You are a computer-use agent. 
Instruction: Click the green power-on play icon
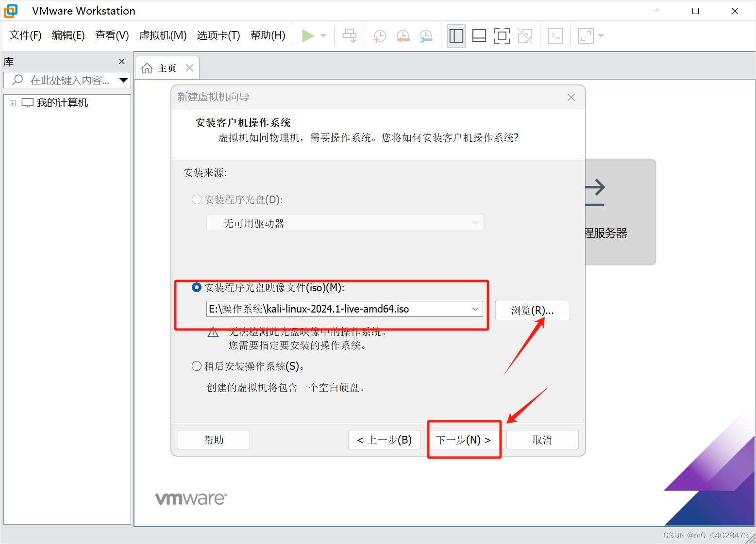click(308, 36)
